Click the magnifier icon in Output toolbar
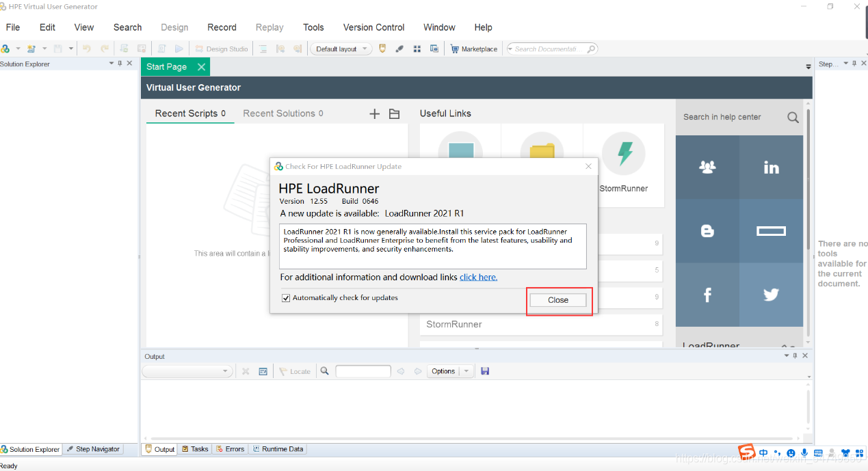The width and height of the screenshot is (868, 471). point(325,371)
